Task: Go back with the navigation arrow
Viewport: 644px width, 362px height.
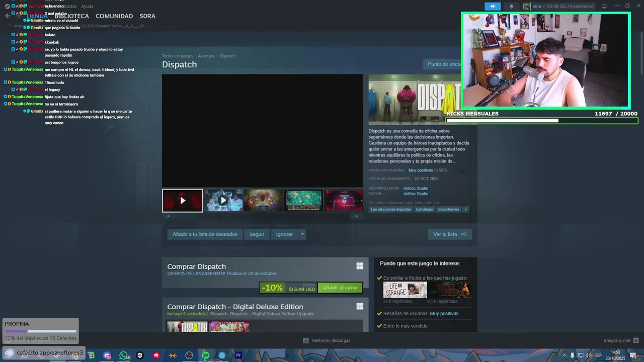Action: (7, 16)
